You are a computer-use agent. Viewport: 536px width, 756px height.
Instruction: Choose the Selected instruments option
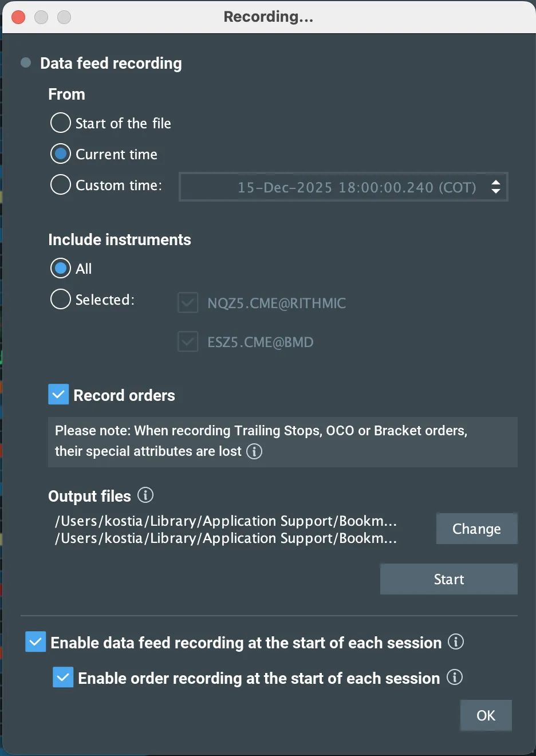(60, 299)
